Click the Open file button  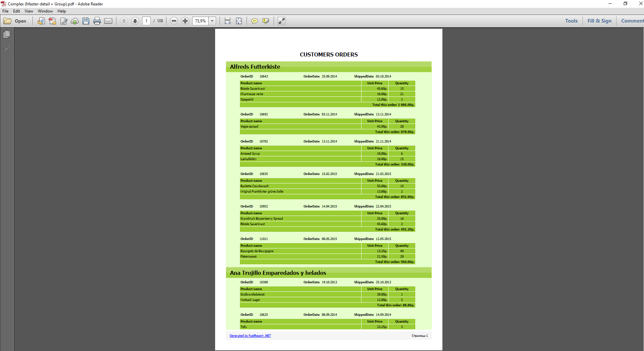tap(15, 21)
